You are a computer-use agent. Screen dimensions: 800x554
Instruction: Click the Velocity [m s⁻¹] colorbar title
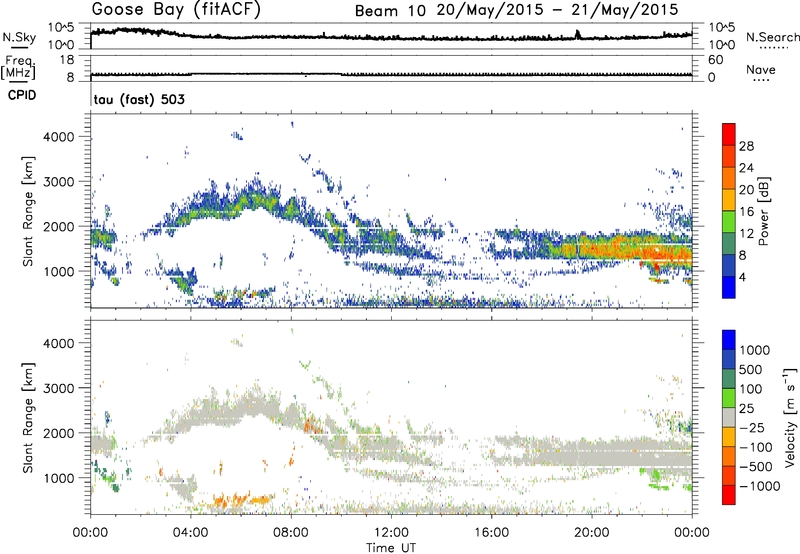[x=790, y=417]
